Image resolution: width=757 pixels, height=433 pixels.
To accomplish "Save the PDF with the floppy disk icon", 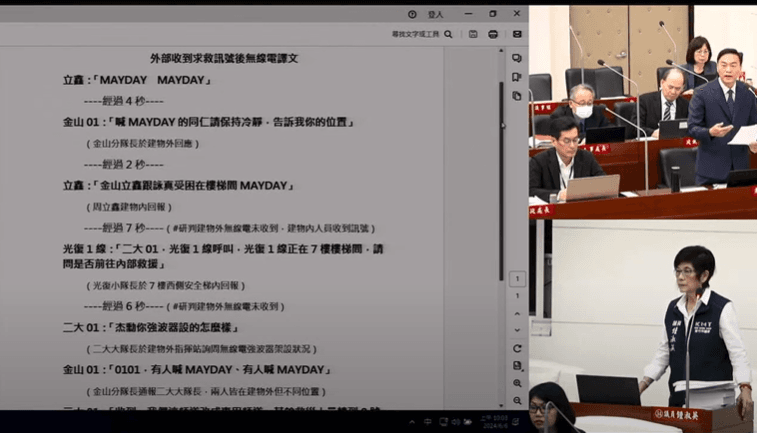I will [x=473, y=34].
